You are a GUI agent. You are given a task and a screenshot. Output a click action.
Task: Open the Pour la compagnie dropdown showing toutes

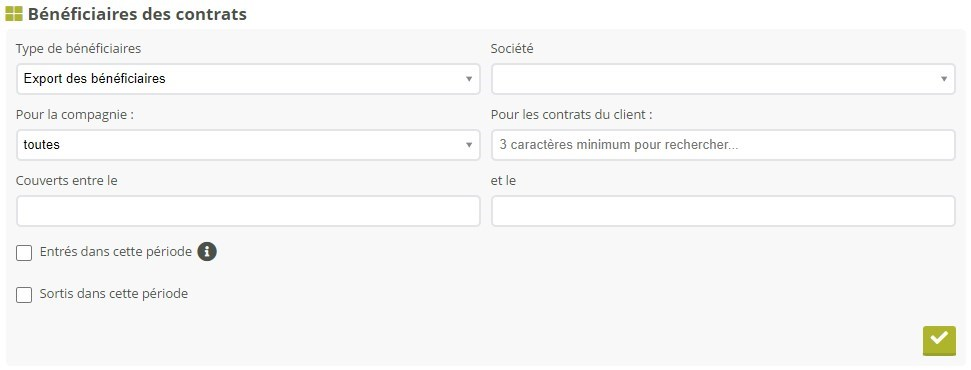tap(248, 145)
